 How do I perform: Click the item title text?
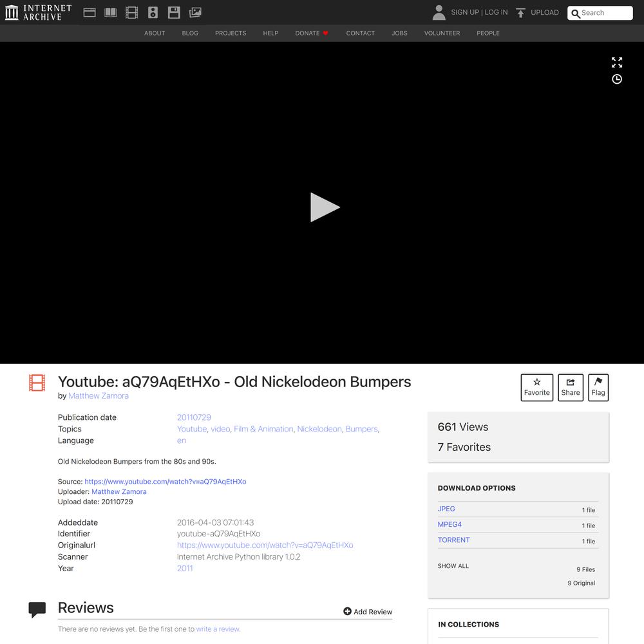(x=234, y=381)
